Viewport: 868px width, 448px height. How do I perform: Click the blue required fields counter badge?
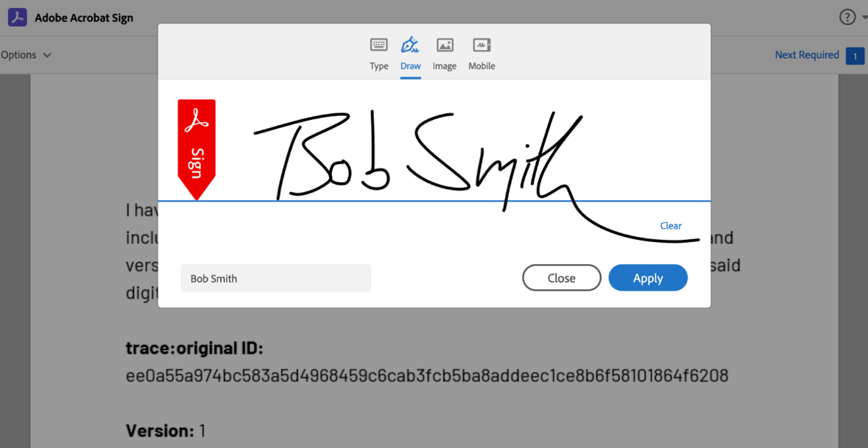[x=855, y=56]
